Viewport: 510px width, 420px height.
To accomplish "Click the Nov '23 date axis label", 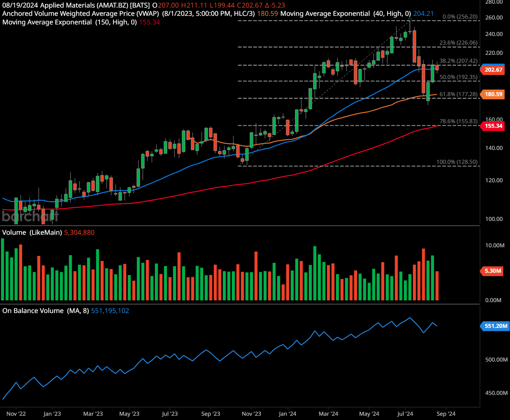I will (x=251, y=414).
